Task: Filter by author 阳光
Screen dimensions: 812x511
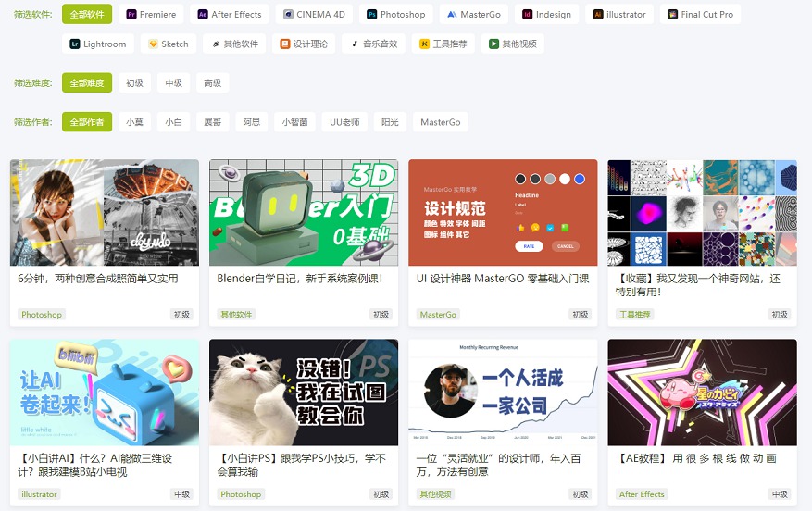Action: (x=390, y=122)
